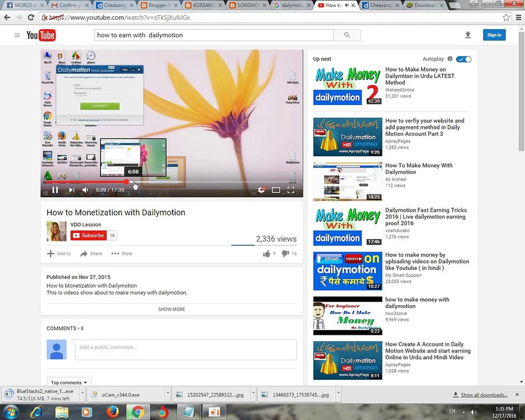525x420 pixels.
Task: Bookmark this page with star icon
Action: (506, 17)
